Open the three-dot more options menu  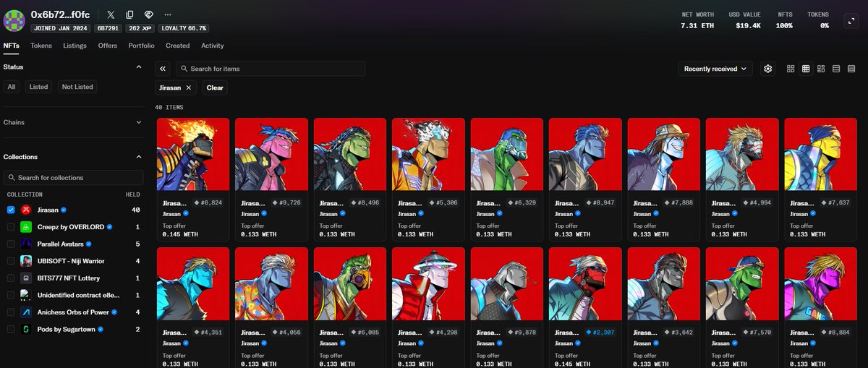[168, 14]
